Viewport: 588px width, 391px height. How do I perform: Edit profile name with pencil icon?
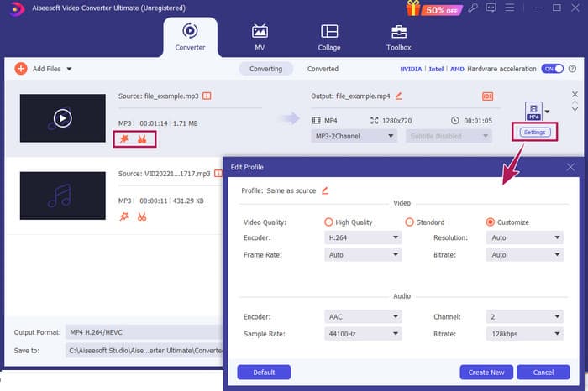[325, 190]
